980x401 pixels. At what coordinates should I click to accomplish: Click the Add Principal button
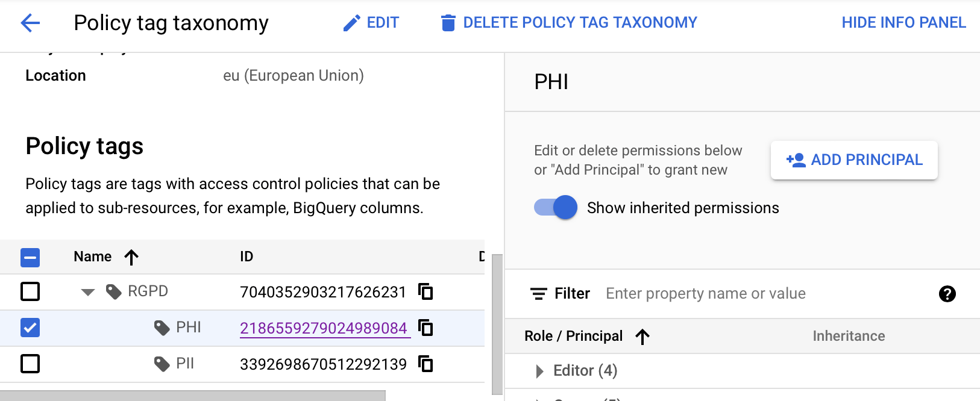pyautogui.click(x=854, y=160)
